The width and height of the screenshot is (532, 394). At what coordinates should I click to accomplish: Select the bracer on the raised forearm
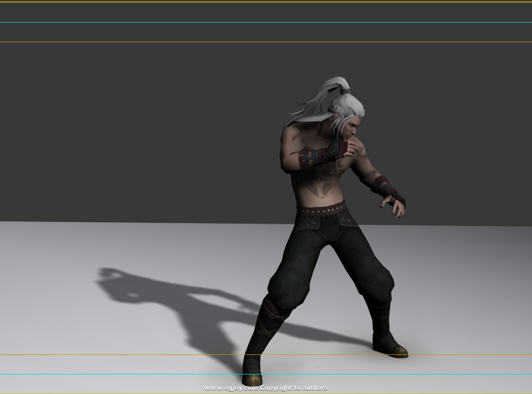point(314,157)
